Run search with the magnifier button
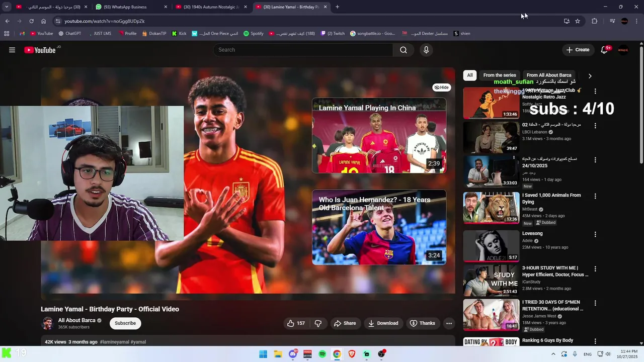 404,50
